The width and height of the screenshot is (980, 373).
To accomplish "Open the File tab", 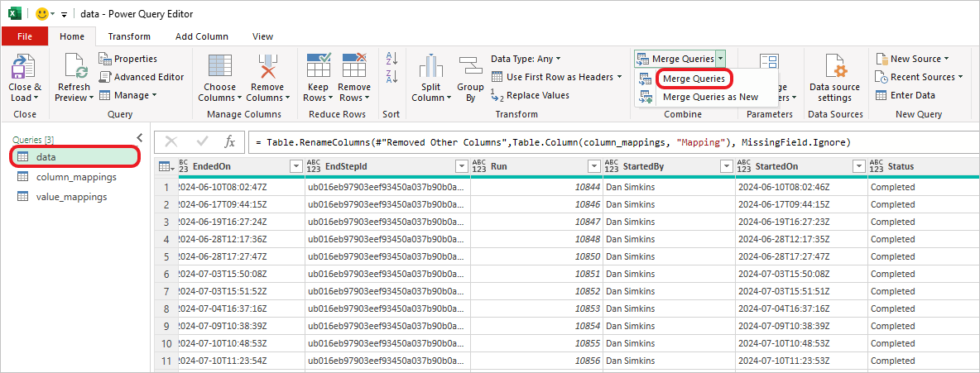I will coord(24,36).
